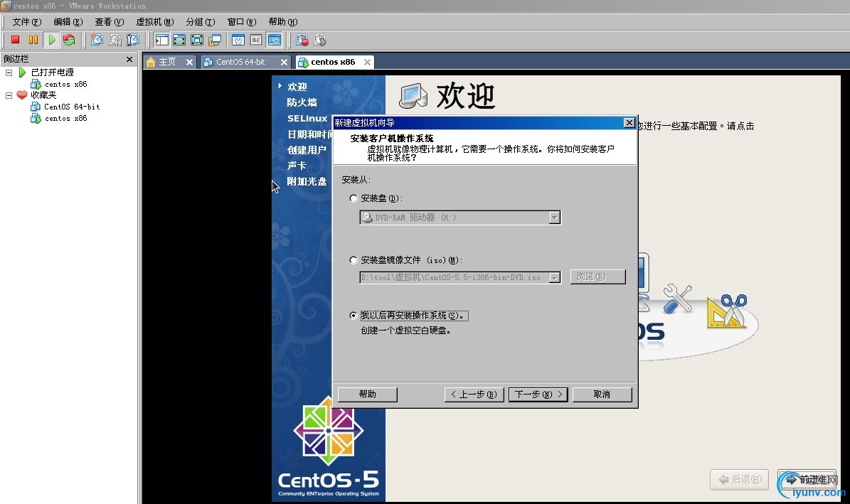Image resolution: width=850 pixels, height=504 pixels.
Task: Click the Console View toolbar icon
Action: click(275, 40)
